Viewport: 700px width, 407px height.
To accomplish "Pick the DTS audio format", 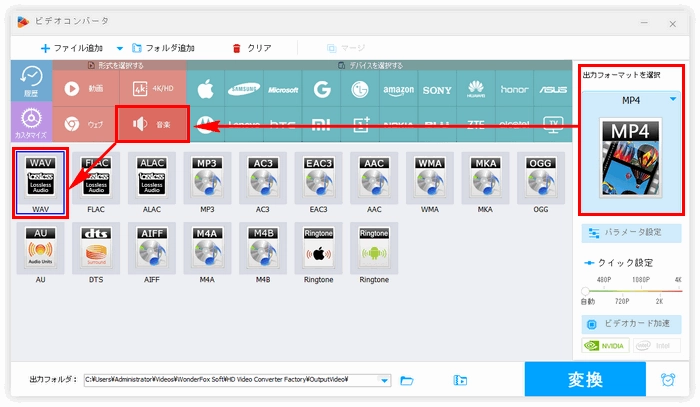I will 96,248.
